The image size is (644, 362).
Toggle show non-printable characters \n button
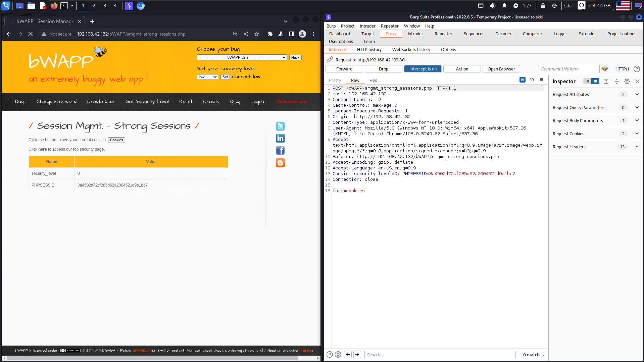pos(532,80)
